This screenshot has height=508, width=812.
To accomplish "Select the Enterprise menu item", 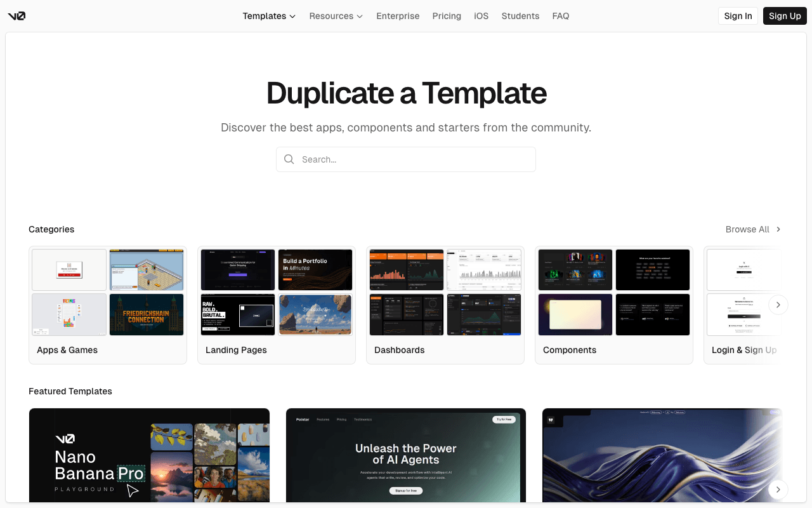I will (x=398, y=16).
